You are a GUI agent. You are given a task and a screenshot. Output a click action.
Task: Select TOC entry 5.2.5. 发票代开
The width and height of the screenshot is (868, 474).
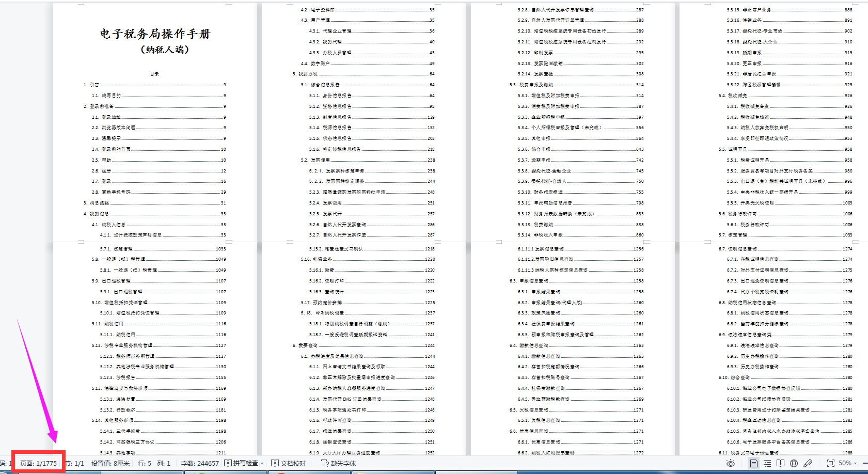click(x=372, y=214)
